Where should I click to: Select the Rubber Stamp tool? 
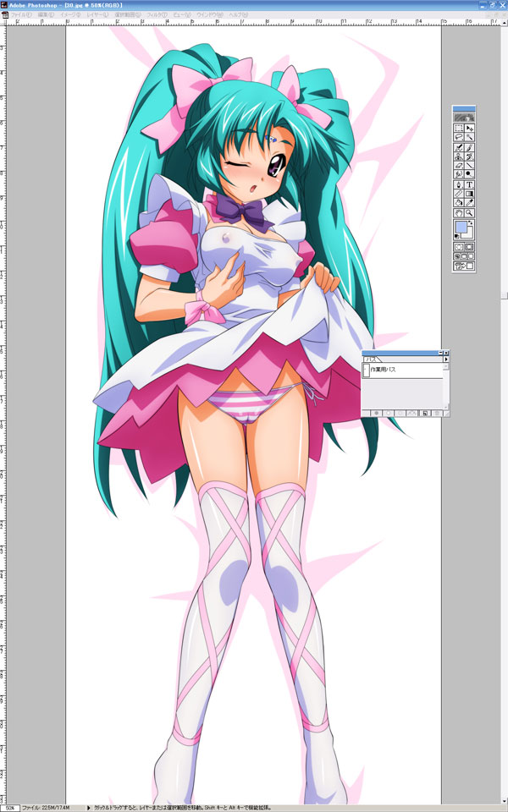459,156
